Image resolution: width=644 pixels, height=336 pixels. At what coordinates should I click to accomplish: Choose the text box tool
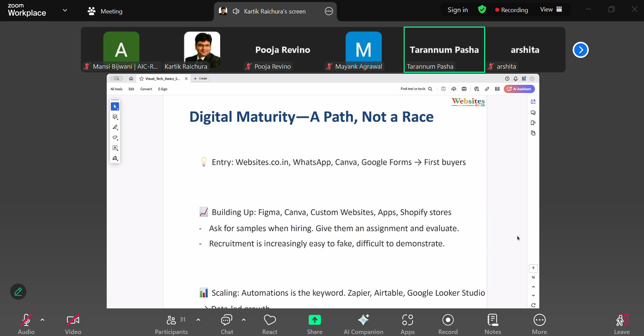(115, 148)
